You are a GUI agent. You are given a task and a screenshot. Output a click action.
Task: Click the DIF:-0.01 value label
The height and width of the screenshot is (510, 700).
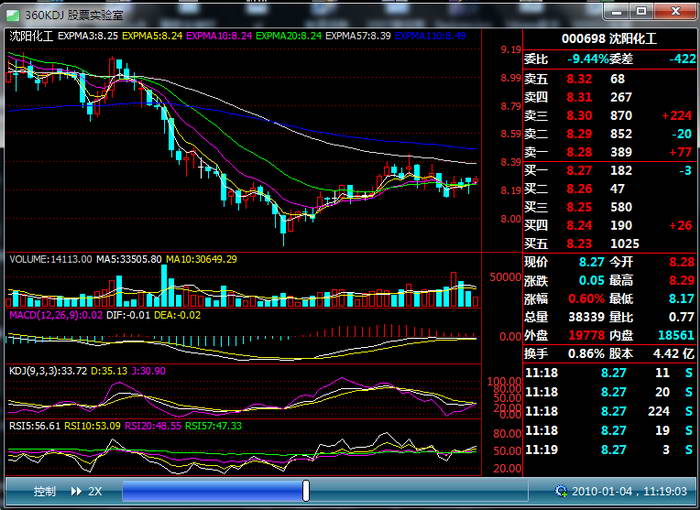128,315
